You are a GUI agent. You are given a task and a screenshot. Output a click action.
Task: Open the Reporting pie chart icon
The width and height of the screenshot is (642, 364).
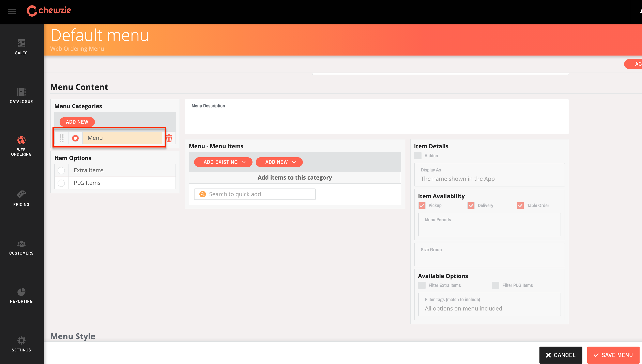click(x=21, y=292)
